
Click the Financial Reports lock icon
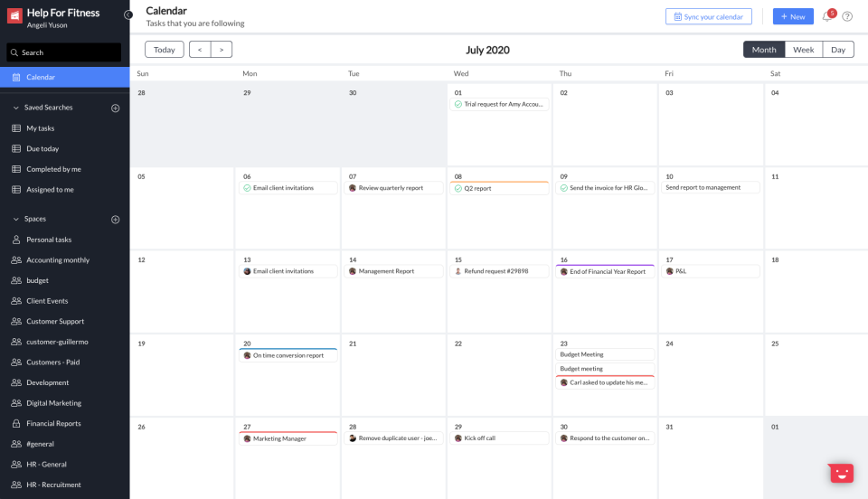(16, 424)
